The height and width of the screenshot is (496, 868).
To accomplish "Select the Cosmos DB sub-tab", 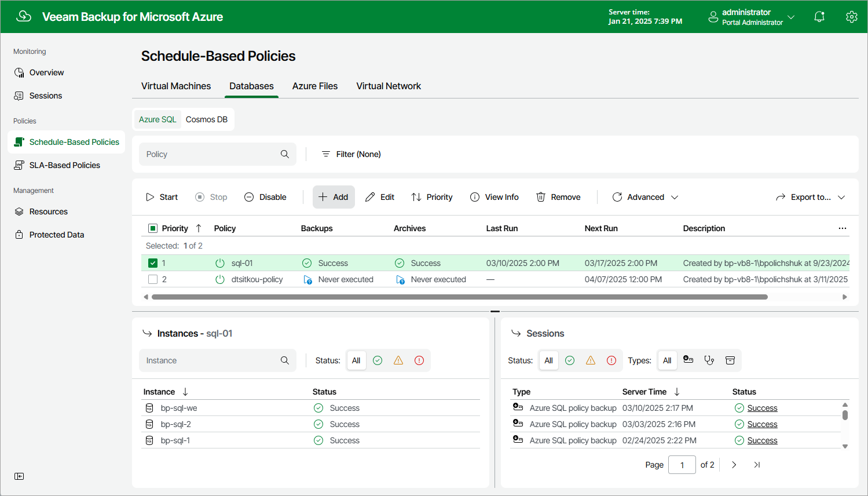I will click(x=207, y=119).
